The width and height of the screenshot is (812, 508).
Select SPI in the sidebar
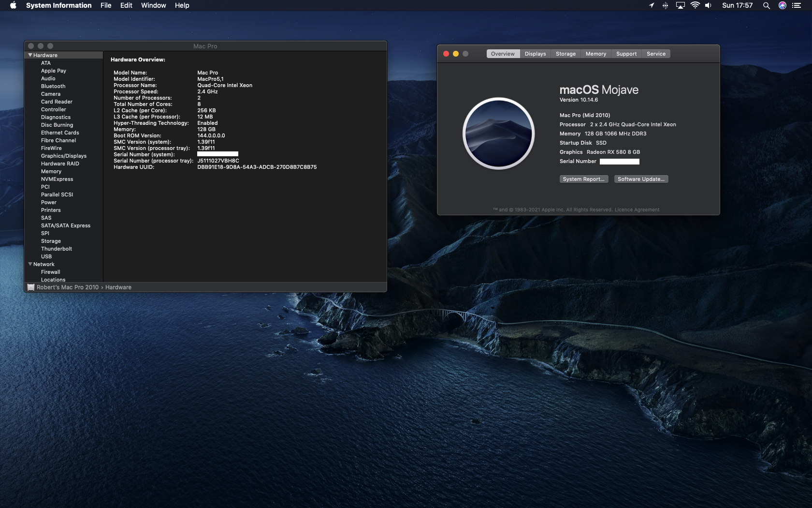pyautogui.click(x=45, y=233)
